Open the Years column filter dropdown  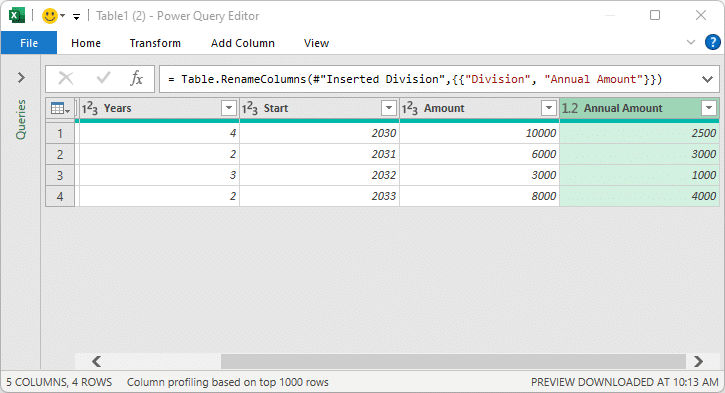[x=228, y=108]
